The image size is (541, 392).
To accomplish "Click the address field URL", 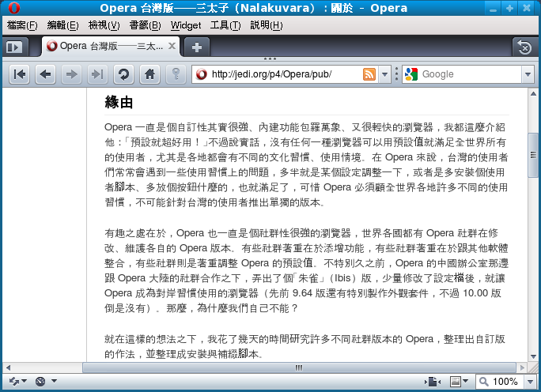I will [x=271, y=74].
